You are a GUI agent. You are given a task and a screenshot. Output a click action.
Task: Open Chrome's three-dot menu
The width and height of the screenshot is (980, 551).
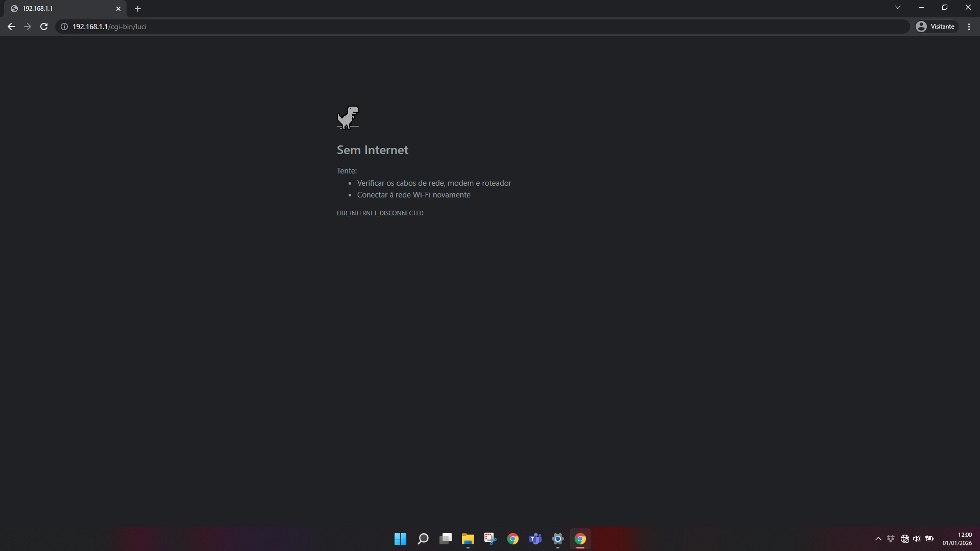click(969, 27)
